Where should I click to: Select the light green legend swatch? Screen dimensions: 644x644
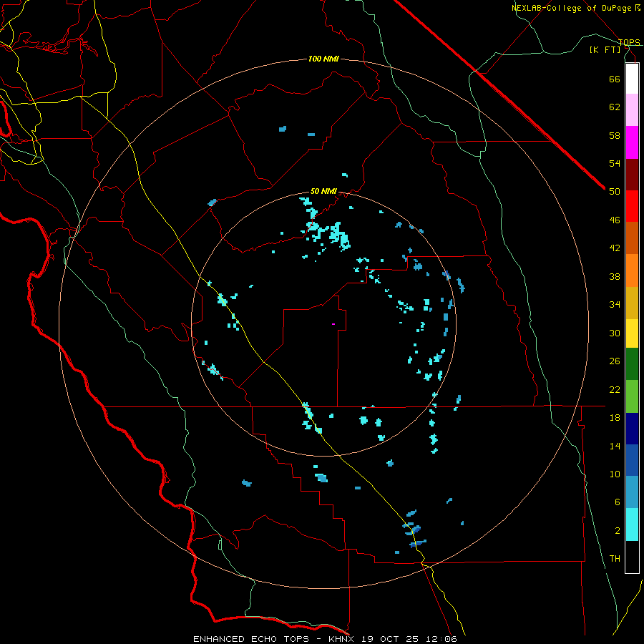pyautogui.click(x=632, y=396)
